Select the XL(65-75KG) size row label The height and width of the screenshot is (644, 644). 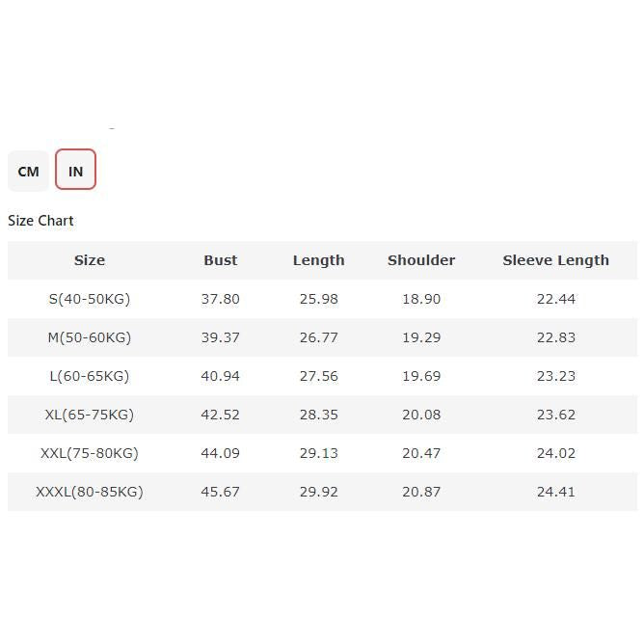click(x=90, y=415)
